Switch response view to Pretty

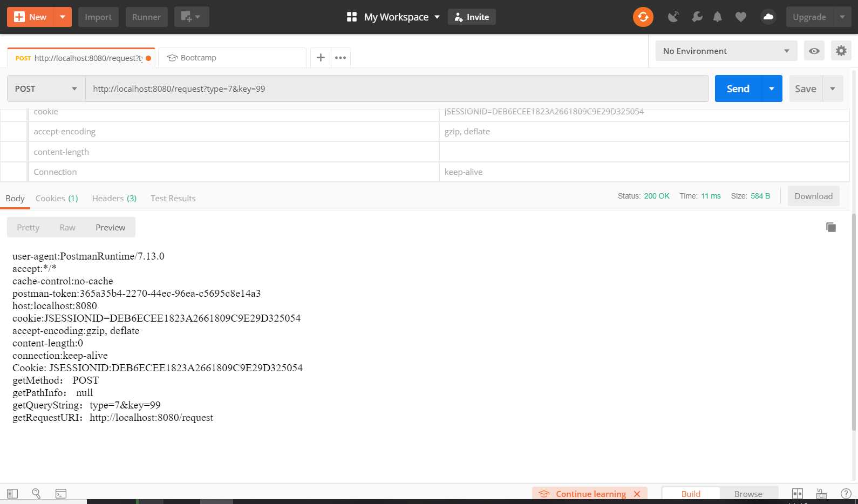click(28, 227)
